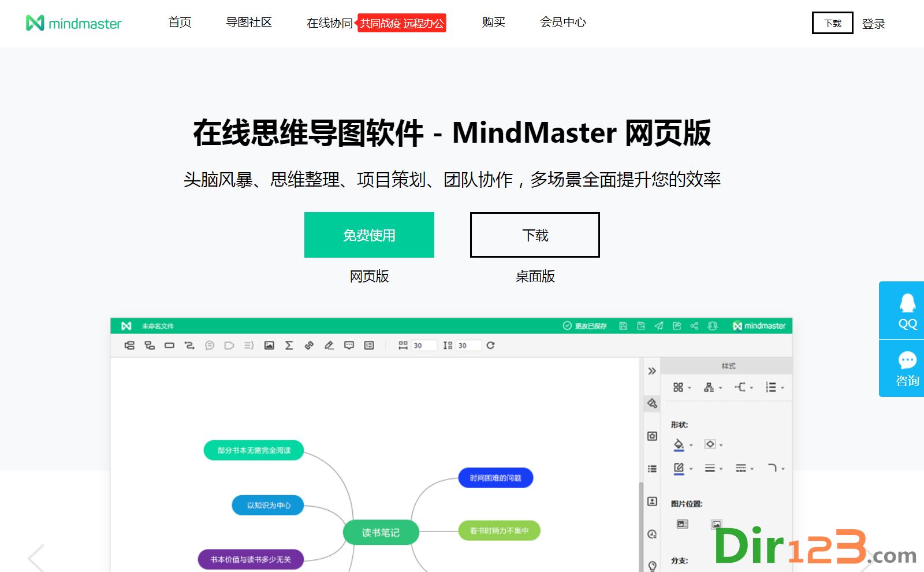Click the user account icon in the green bar
The height and width of the screenshot is (572, 924).
tap(713, 326)
